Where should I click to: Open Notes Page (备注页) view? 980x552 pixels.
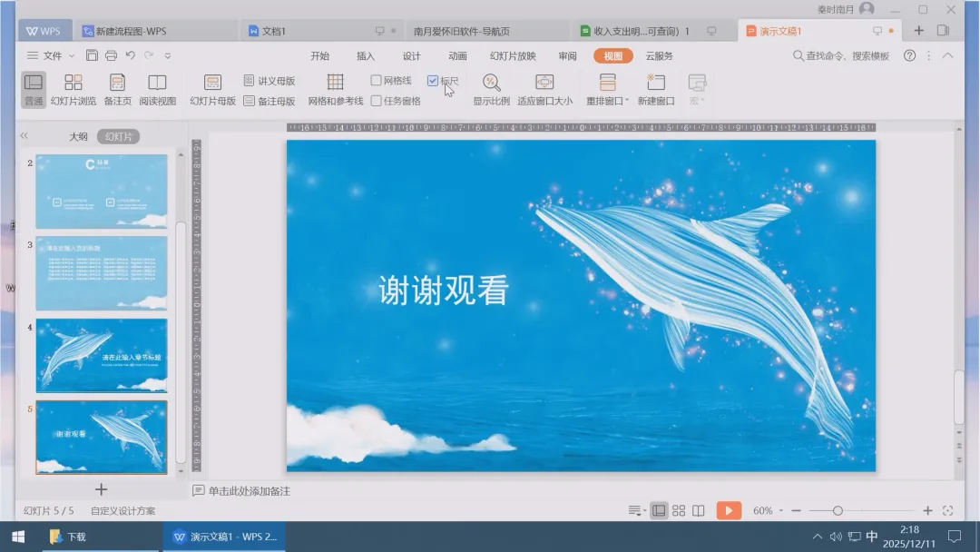coord(117,89)
